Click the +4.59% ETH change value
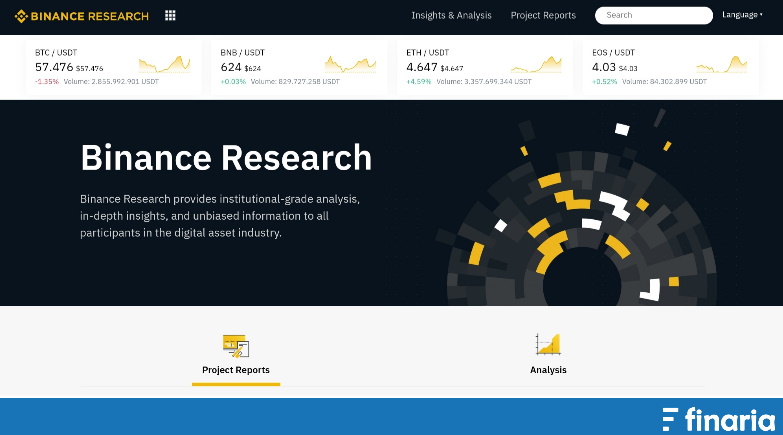The width and height of the screenshot is (783, 435). 418,81
